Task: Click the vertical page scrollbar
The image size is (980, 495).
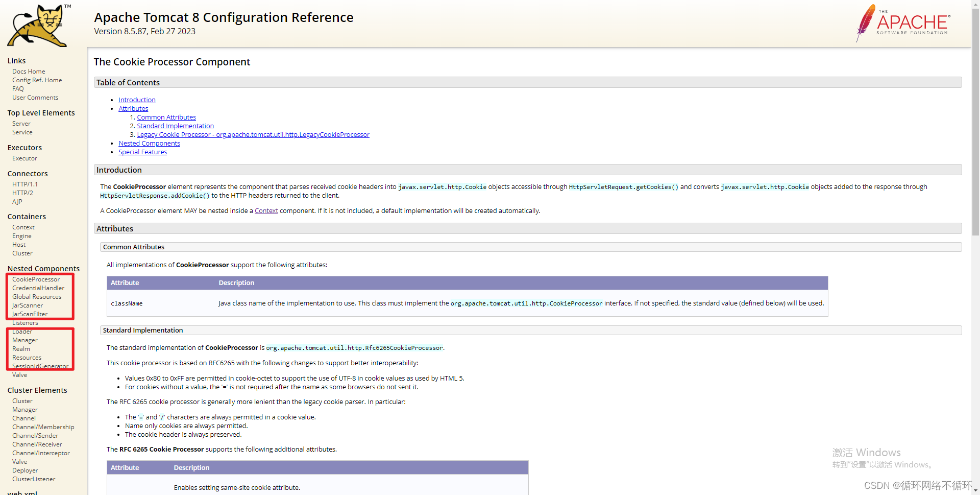Action: tap(975, 123)
